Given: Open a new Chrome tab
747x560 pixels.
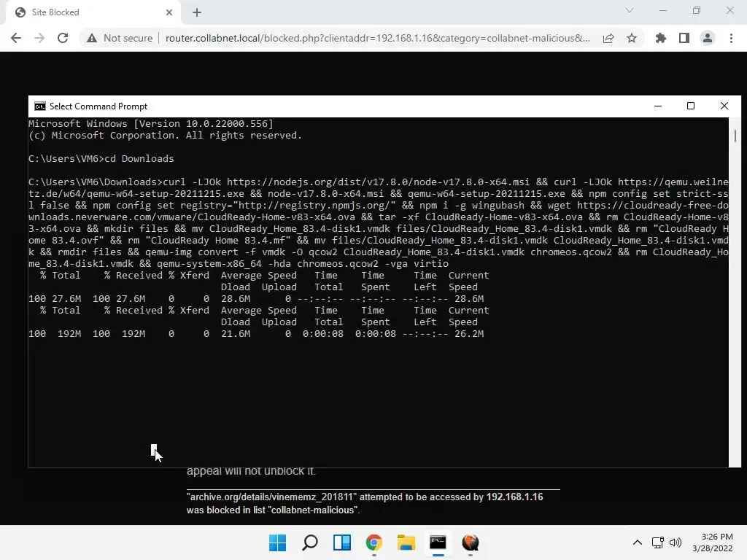Looking at the screenshot, I should 197,12.
